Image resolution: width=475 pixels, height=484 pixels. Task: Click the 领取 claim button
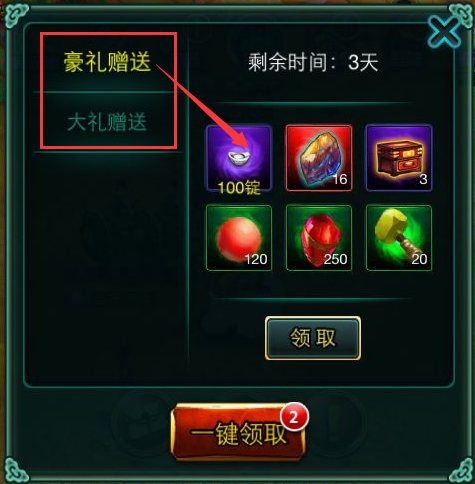click(313, 338)
